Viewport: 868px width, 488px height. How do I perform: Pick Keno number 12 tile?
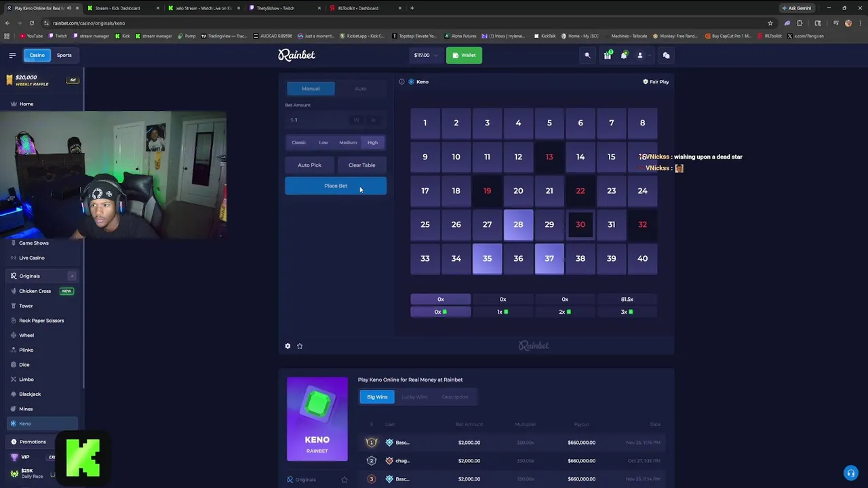point(518,157)
